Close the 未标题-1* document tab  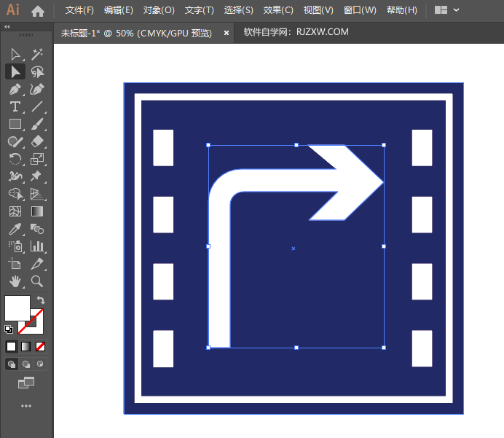pyautogui.click(x=227, y=33)
